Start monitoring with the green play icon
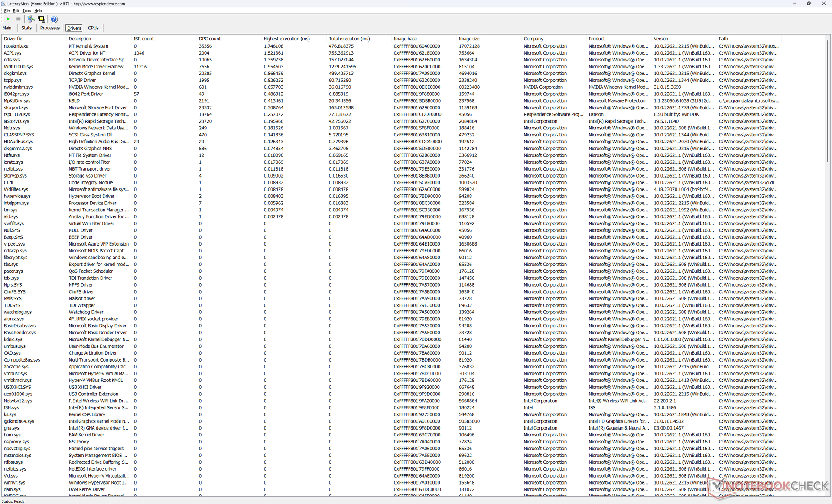Screen dimensions: 832x504 point(8,19)
